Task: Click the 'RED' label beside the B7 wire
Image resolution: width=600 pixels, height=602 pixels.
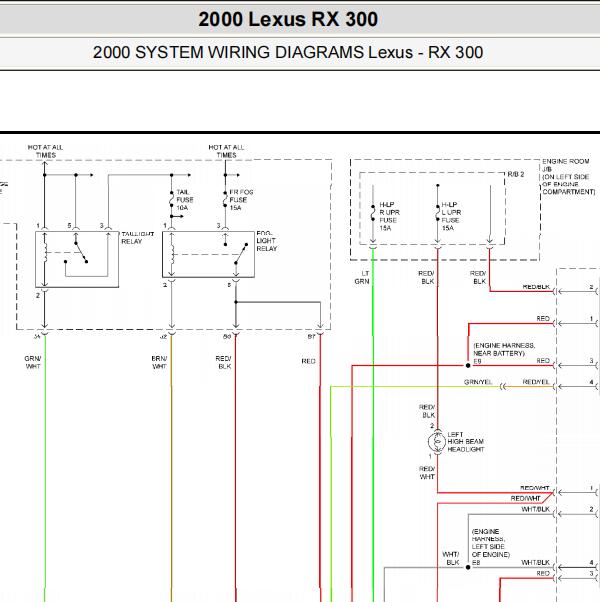Action: 308,361
